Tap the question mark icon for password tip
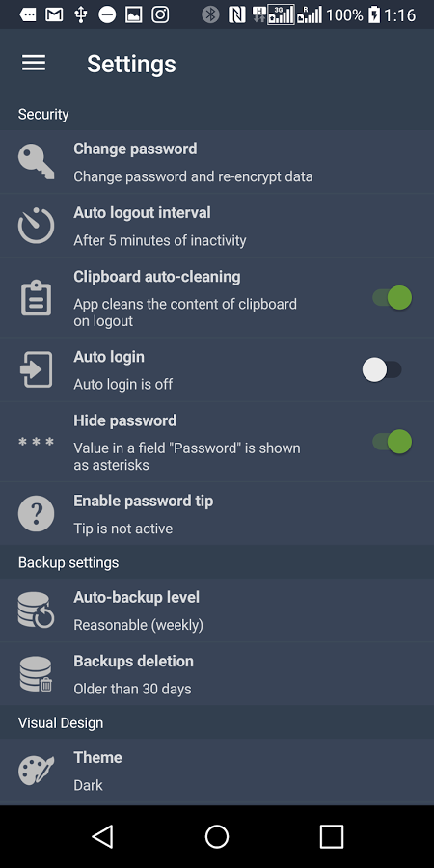The width and height of the screenshot is (434, 868). tap(36, 514)
